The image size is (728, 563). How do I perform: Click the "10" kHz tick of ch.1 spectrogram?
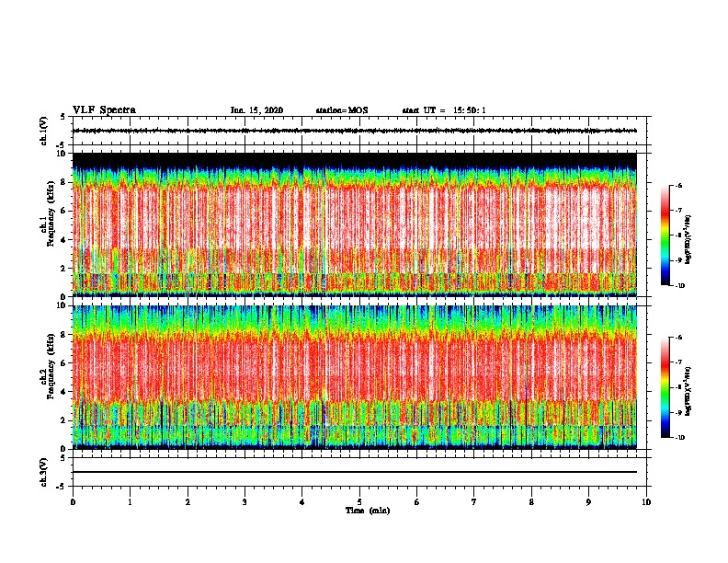click(x=61, y=154)
